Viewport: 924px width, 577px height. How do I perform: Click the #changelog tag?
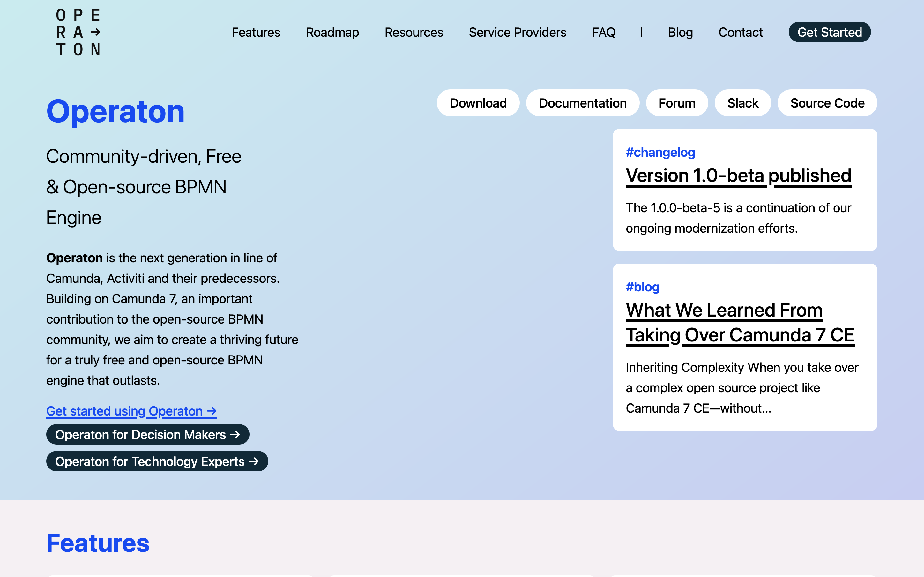click(660, 152)
